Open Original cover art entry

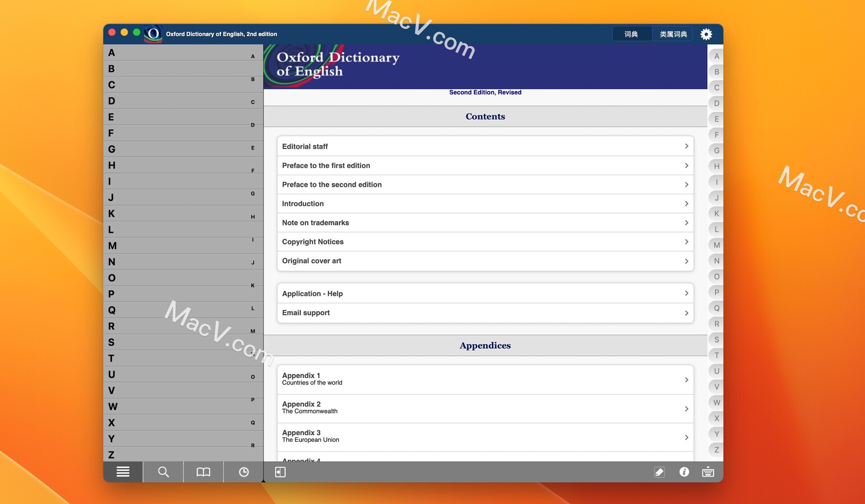pos(485,261)
